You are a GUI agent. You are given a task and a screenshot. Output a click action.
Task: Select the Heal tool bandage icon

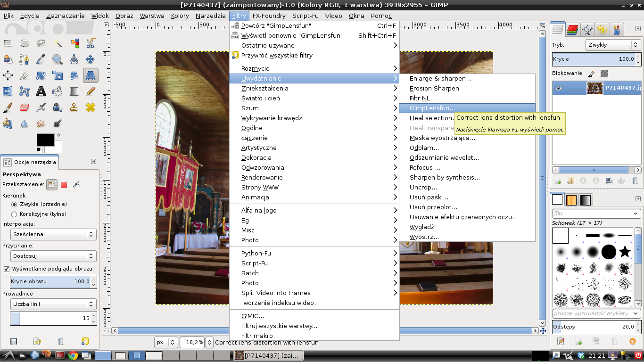(x=91, y=108)
